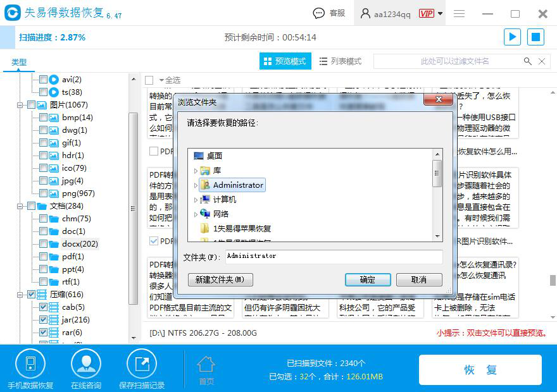Check the avi(2) checkbox
This screenshot has width=557, height=392.
coord(43,80)
